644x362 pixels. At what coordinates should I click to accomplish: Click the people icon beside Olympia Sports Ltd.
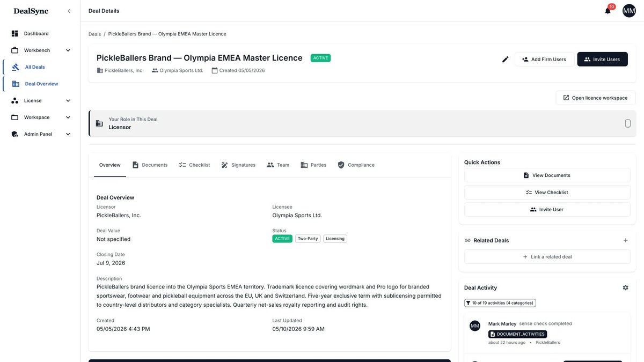(155, 70)
